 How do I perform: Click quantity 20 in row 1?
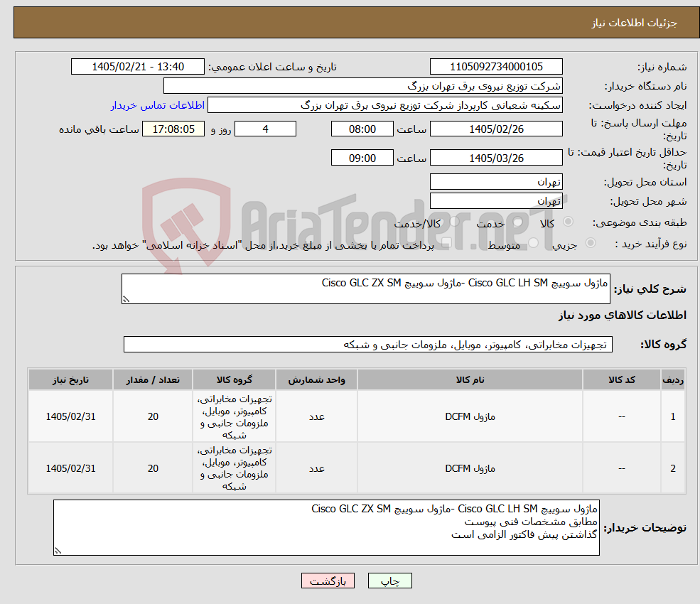pyautogui.click(x=153, y=416)
